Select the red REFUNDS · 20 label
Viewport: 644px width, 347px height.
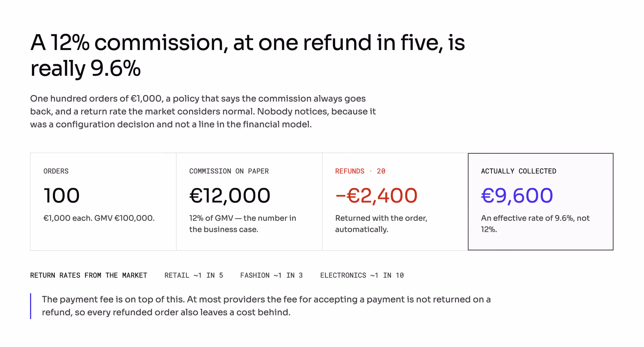click(360, 171)
